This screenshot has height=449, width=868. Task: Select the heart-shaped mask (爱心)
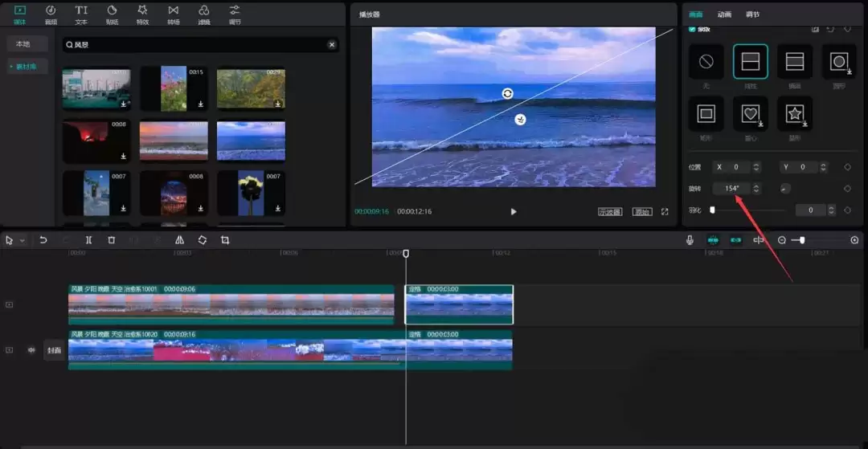coord(750,114)
